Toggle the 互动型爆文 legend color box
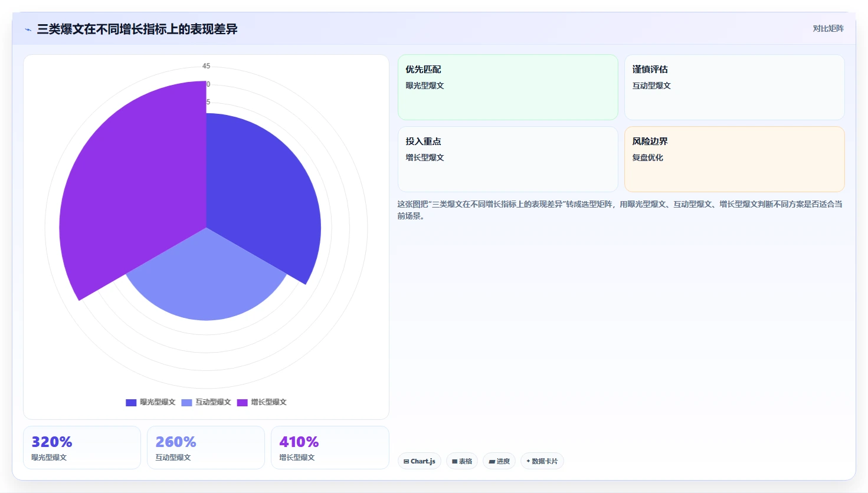This screenshot has width=868, height=493. tap(186, 403)
